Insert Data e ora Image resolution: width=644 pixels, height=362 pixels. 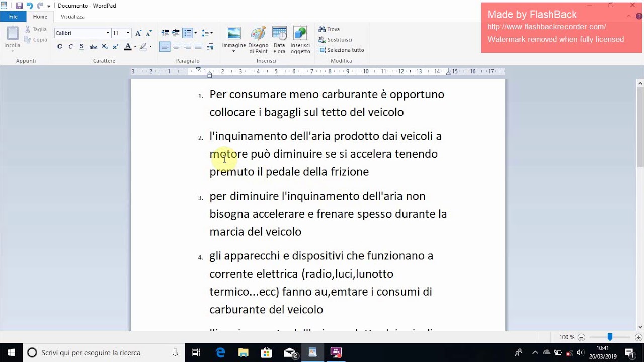(279, 40)
